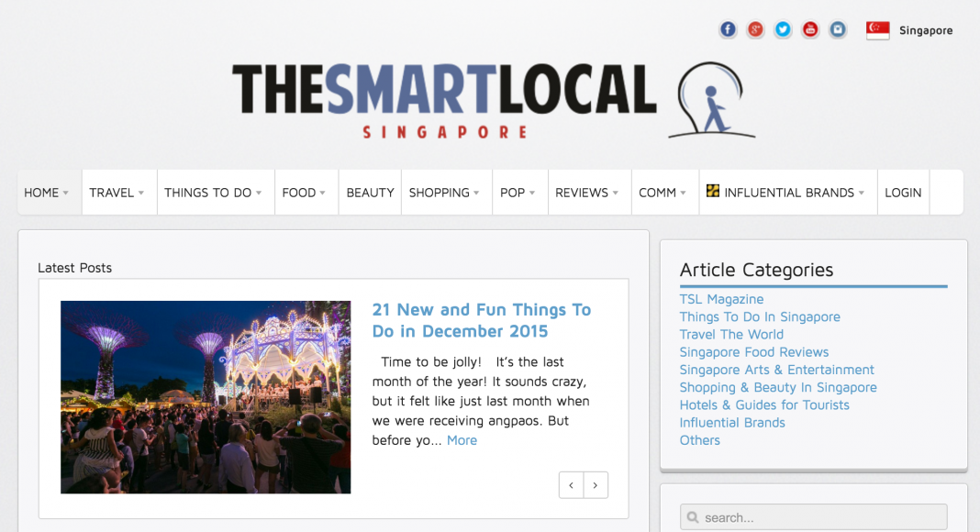Click the search input field
This screenshot has width=980, height=532.
point(814,517)
